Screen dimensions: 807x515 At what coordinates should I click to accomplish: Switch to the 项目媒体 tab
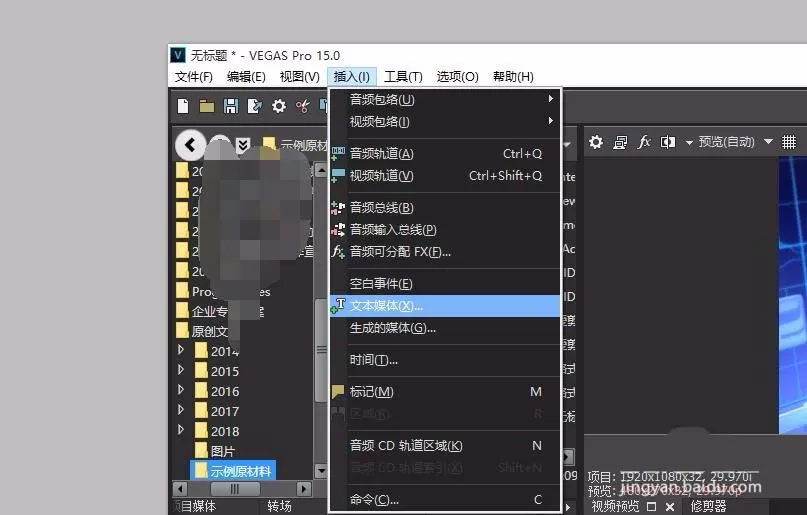tap(196, 506)
